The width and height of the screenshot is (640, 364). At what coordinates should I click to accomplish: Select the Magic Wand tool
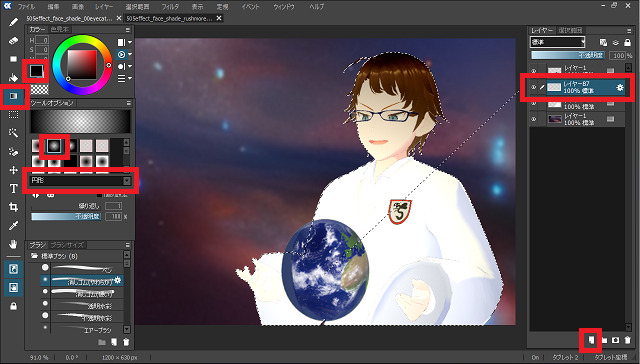click(13, 133)
